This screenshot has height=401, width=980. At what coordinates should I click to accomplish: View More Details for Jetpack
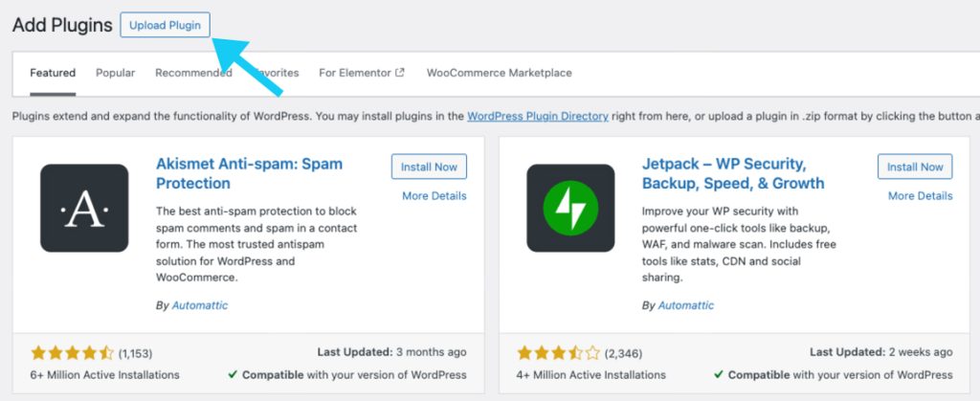921,196
